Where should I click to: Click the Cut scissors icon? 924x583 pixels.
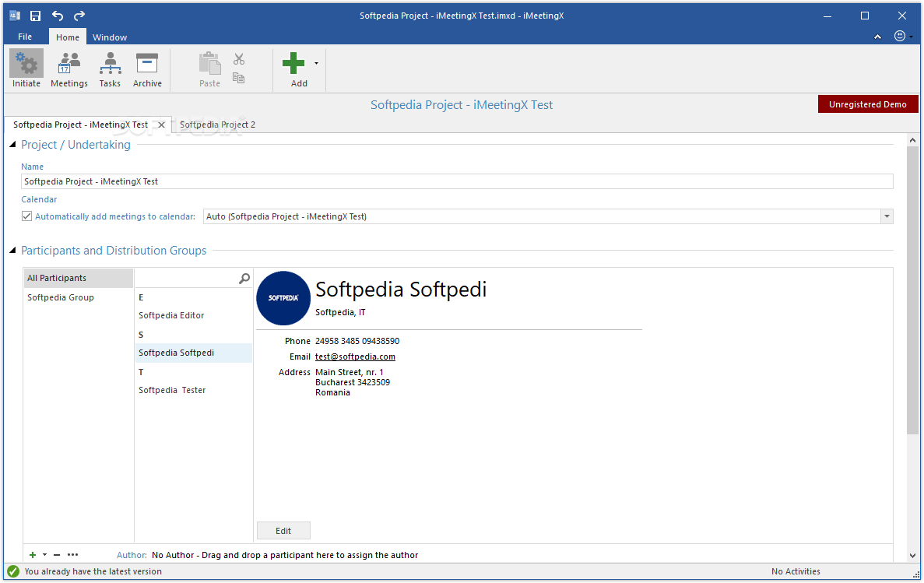click(x=239, y=59)
